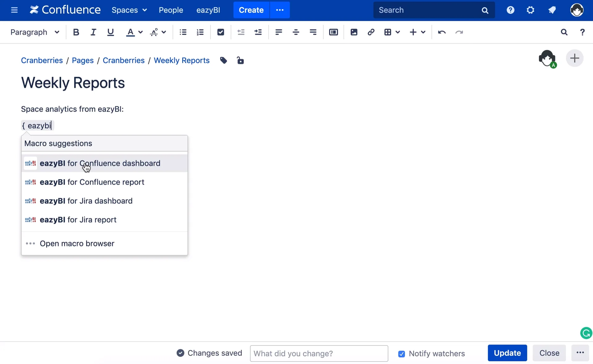Screen dimensions: 593x364
Task: Apply the text color button
Action: pyautogui.click(x=130, y=32)
